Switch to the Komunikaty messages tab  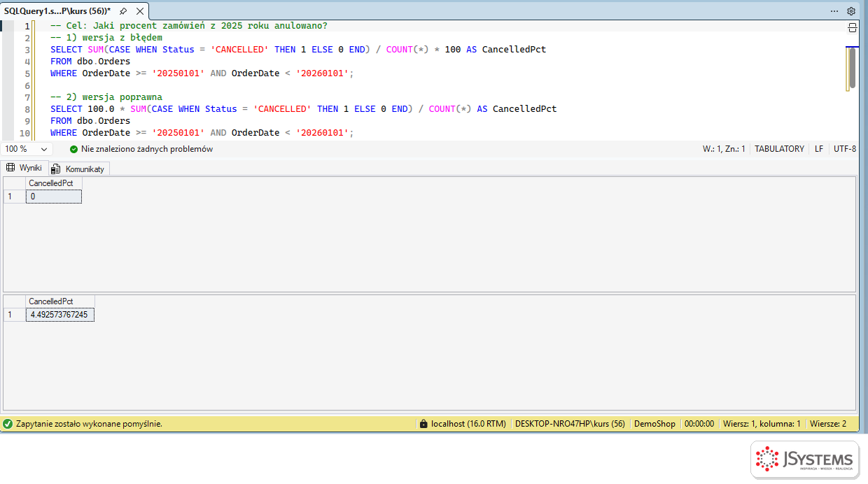[x=78, y=169]
